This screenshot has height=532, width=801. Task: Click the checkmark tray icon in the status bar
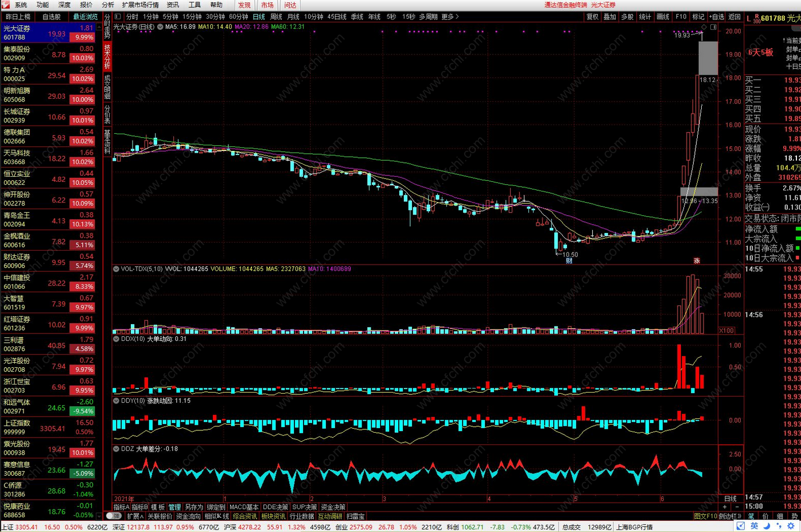pyautogui.click(x=741, y=526)
